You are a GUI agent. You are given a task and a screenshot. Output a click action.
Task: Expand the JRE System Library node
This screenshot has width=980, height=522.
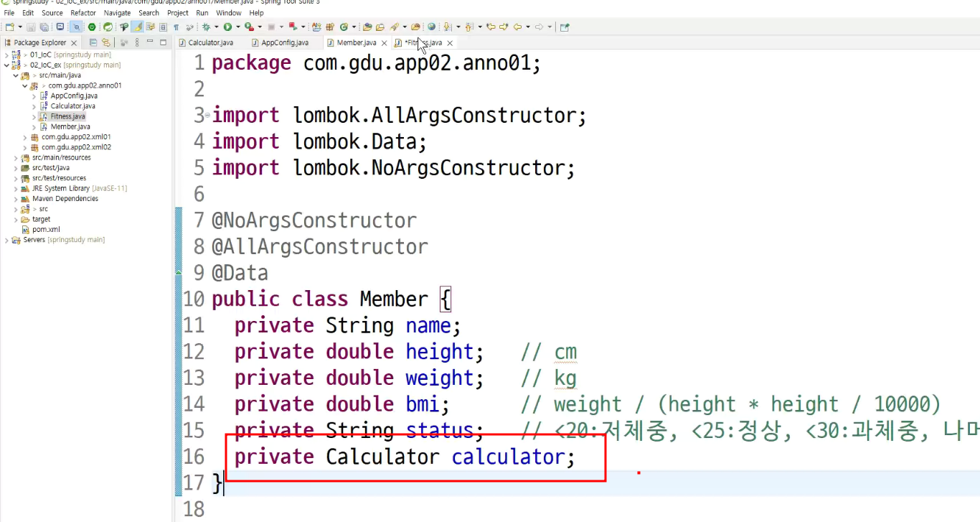point(16,188)
